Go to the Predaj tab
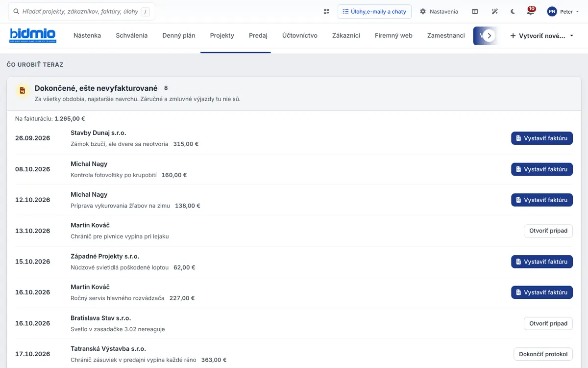 coord(258,35)
